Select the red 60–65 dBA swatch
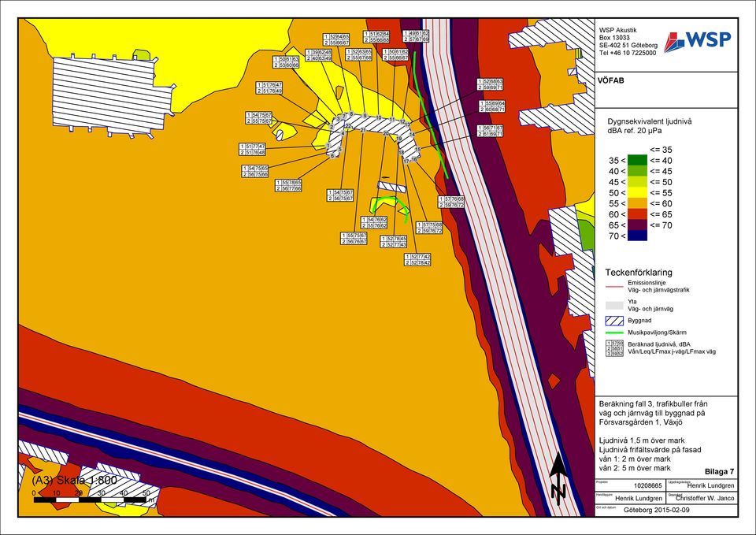This screenshot has height=535, width=756. (x=638, y=214)
